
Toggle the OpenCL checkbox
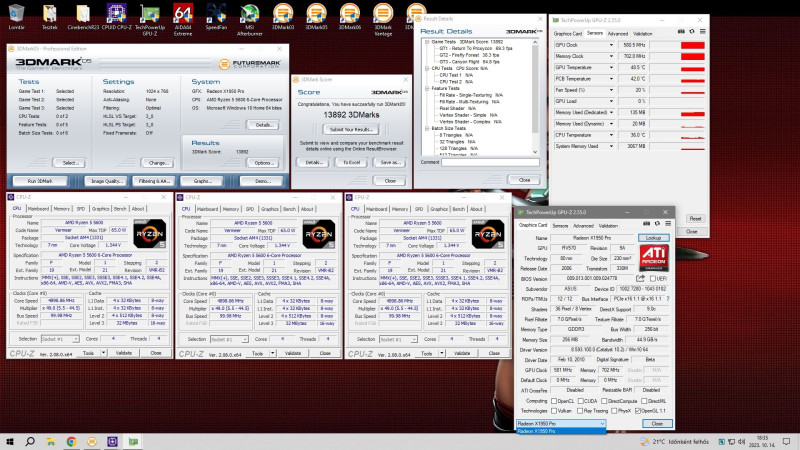click(x=554, y=401)
